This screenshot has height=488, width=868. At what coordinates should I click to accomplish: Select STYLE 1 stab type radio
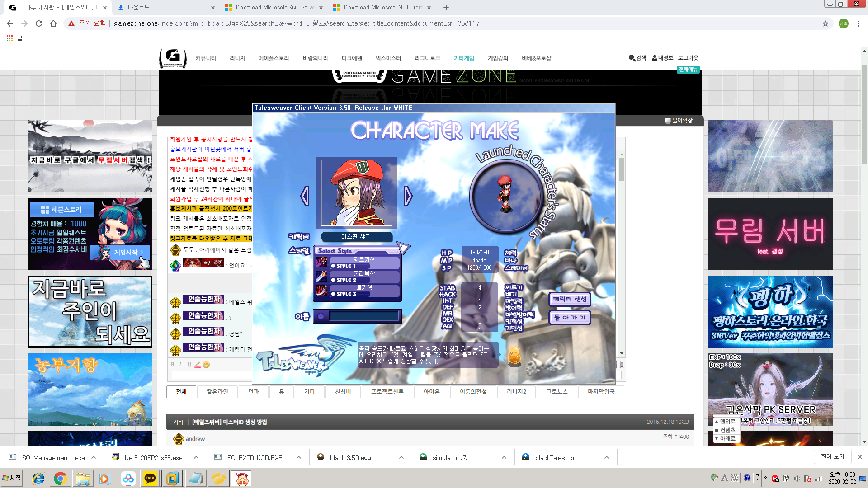pos(334,266)
